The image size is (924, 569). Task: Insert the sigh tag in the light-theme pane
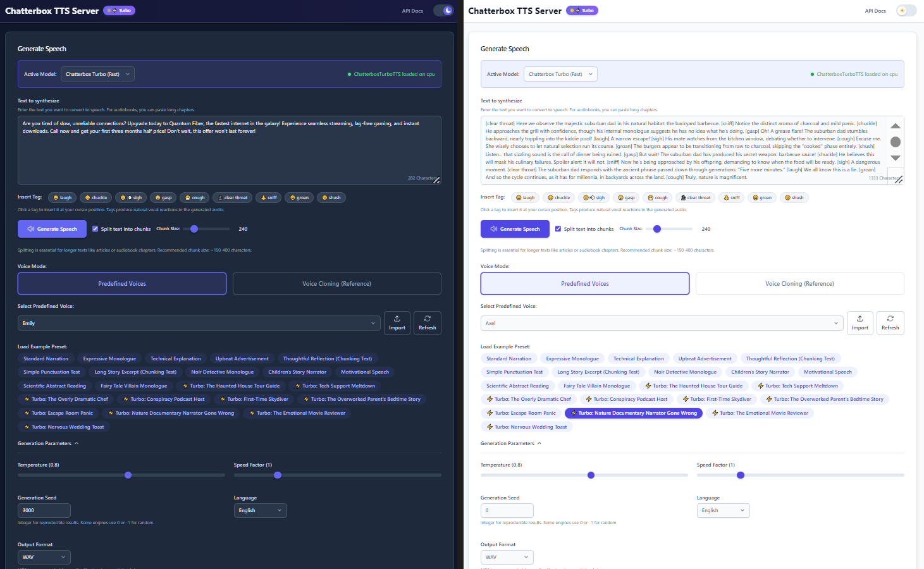coord(594,197)
